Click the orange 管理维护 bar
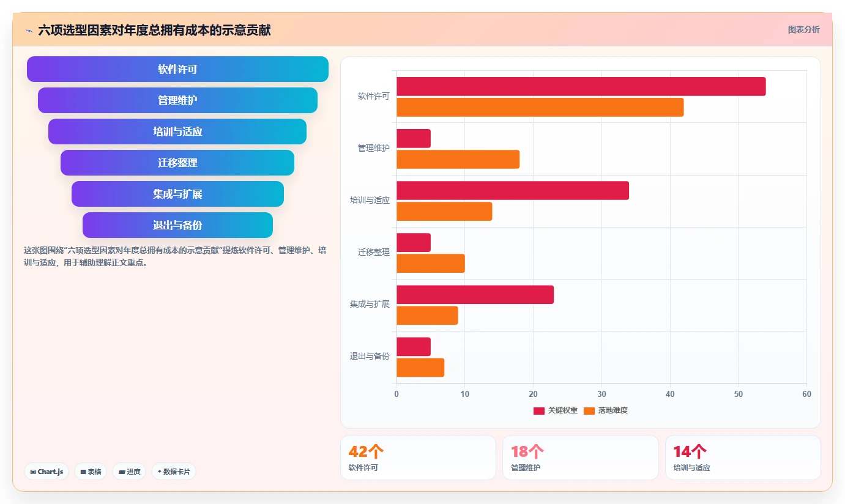Screen dimensions: 845x504 coord(458,159)
